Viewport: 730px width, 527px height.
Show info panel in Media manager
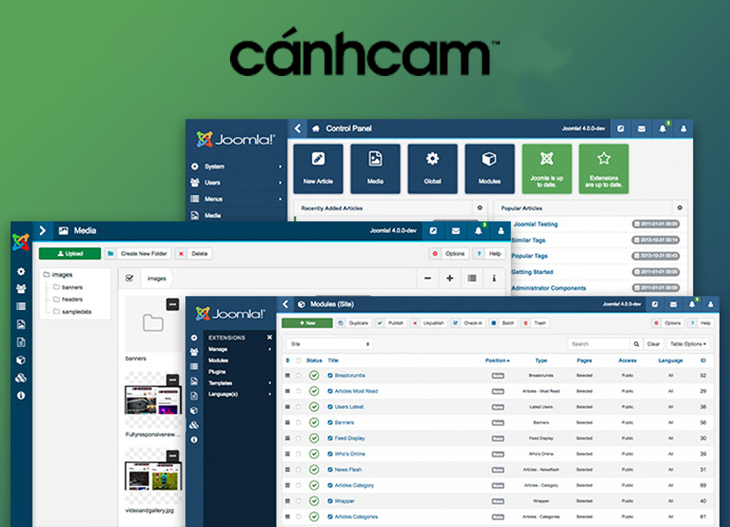(494, 278)
